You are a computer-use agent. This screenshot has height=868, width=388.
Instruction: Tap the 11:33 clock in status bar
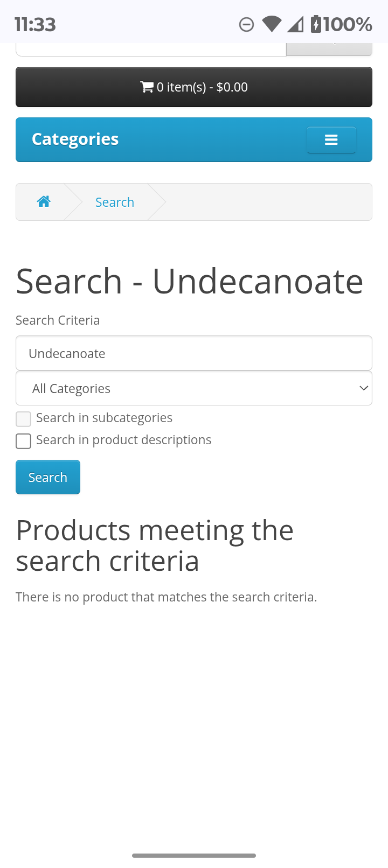pos(35,24)
